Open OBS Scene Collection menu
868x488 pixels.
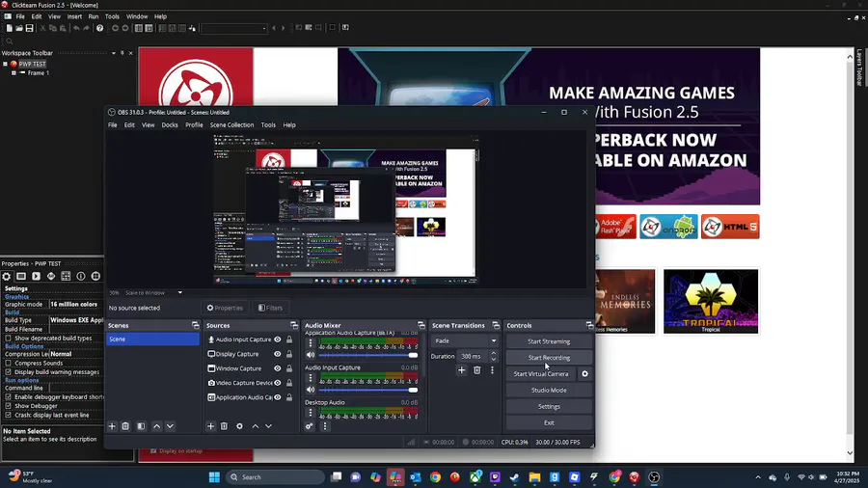tap(231, 125)
